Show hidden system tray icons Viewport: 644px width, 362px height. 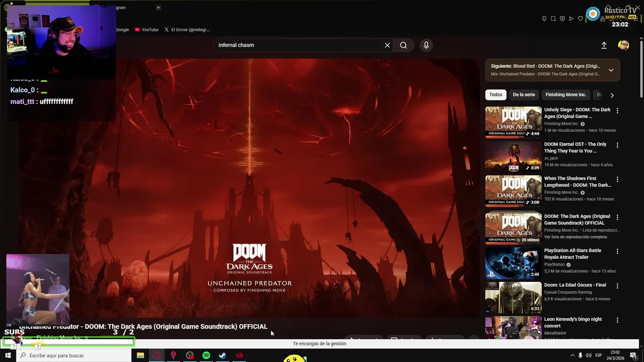(572, 355)
